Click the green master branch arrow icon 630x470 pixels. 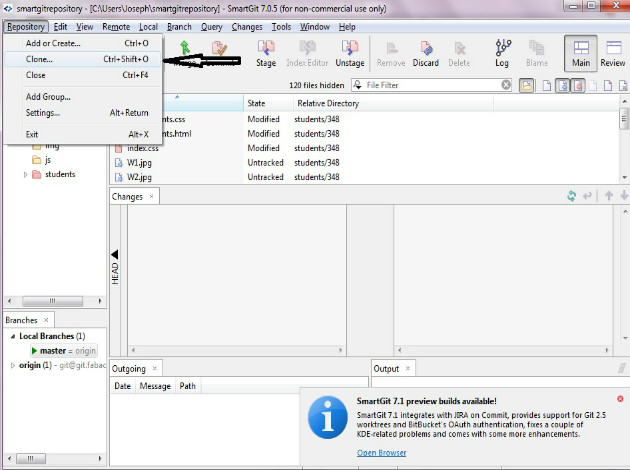point(35,351)
